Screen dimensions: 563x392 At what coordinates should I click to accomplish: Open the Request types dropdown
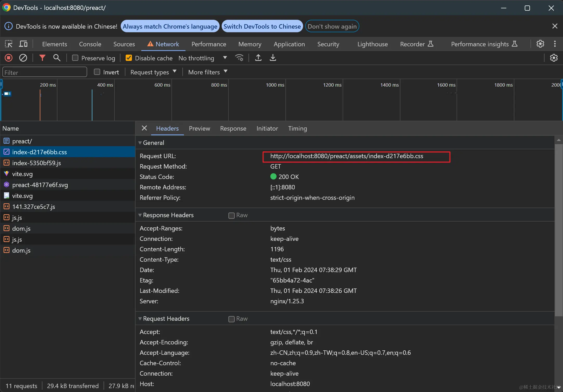(x=153, y=72)
